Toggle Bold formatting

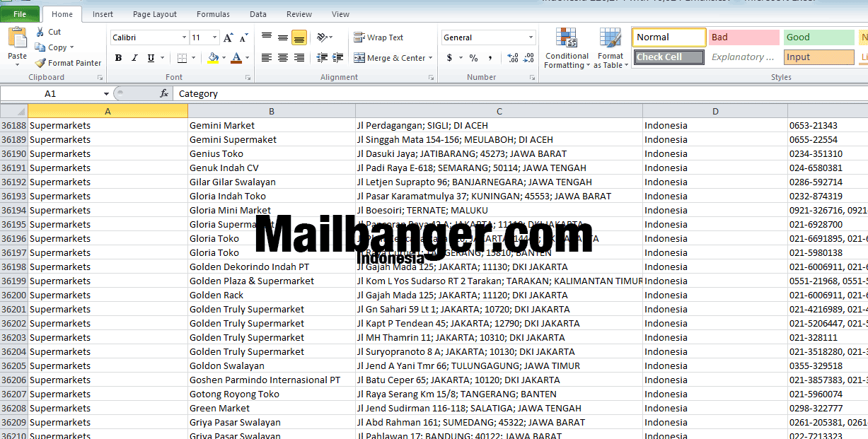click(x=118, y=58)
